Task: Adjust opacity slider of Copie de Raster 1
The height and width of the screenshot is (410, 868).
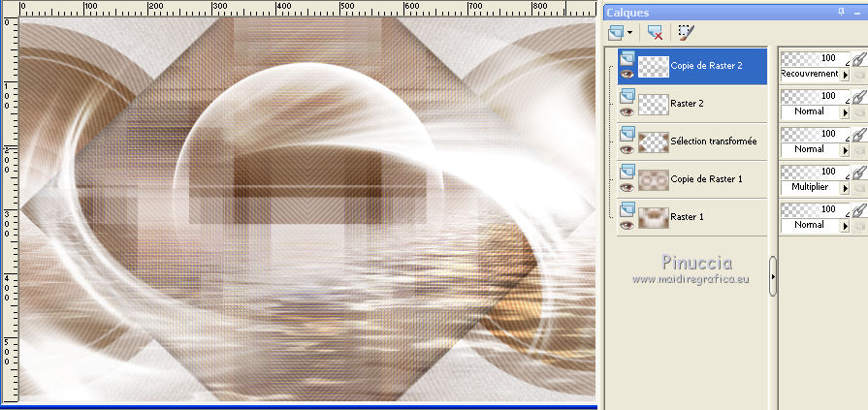Action: 815,172
